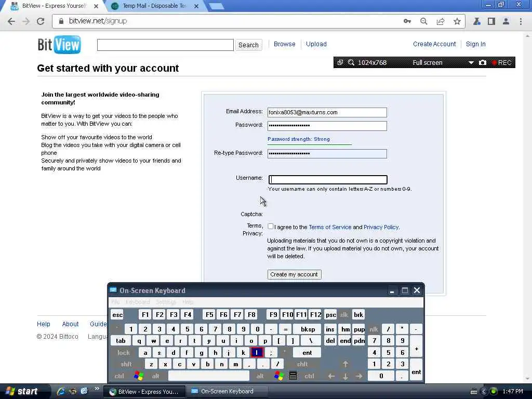532x399 pixels.
Task: Open the Terms of Service link
Action: pyautogui.click(x=330, y=227)
